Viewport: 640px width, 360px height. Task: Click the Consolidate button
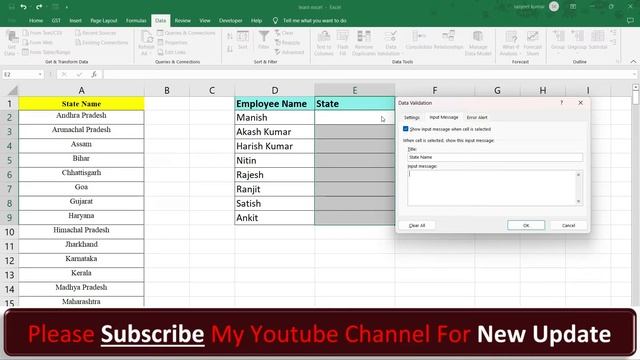[x=419, y=40]
